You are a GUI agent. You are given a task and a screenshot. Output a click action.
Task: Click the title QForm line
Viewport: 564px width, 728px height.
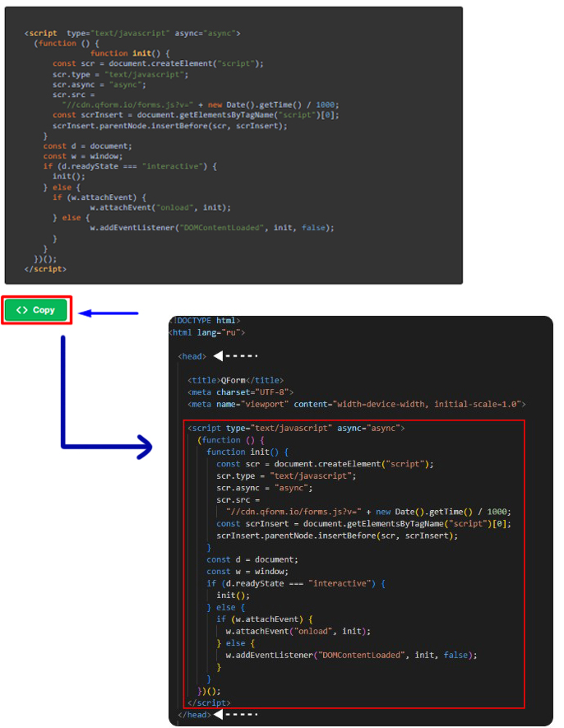coord(235,381)
